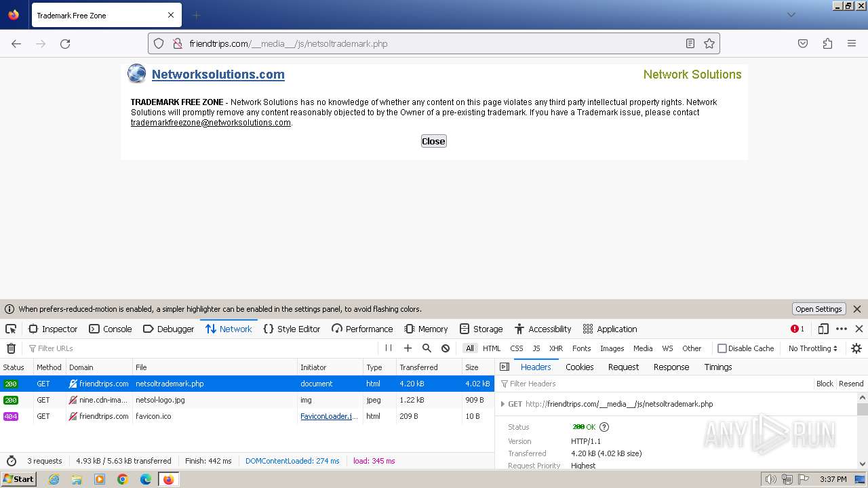Block the selected request
This screenshot has height=488, width=868.
825,384
